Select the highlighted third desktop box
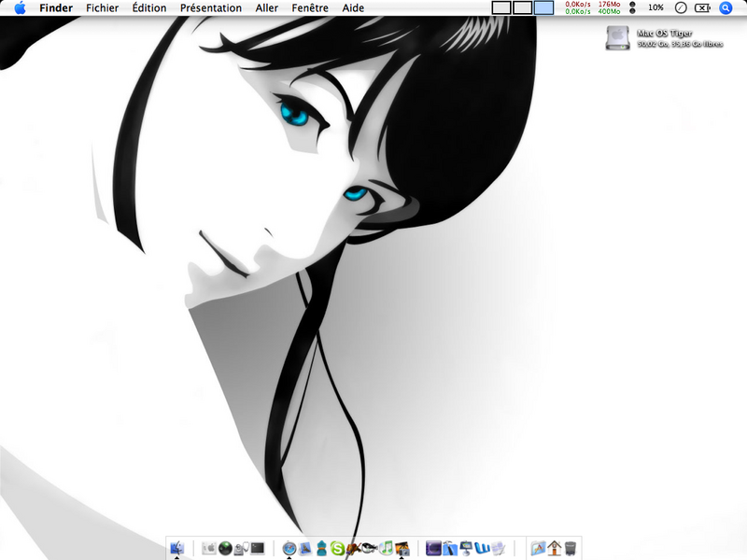Screen dimensions: 747x560 coord(543,7)
